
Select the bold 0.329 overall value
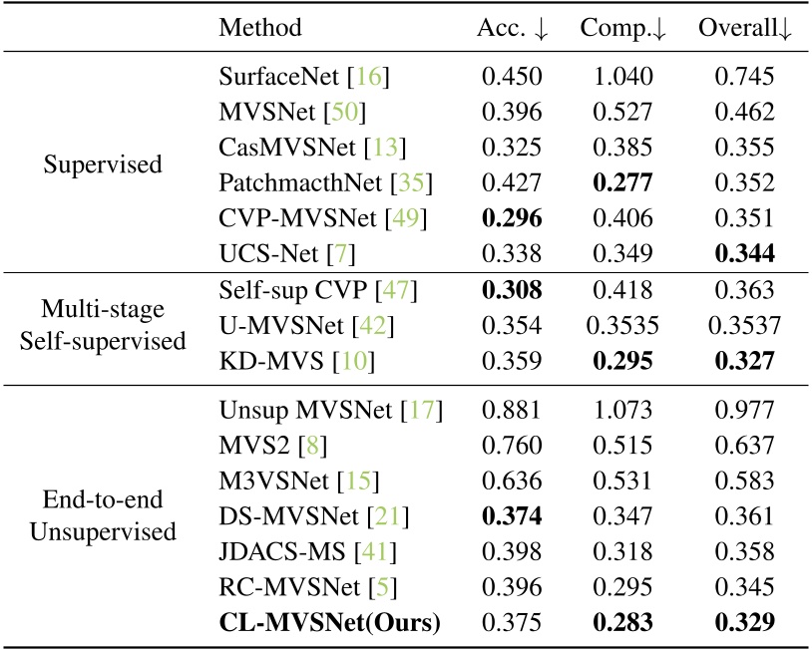(745, 623)
